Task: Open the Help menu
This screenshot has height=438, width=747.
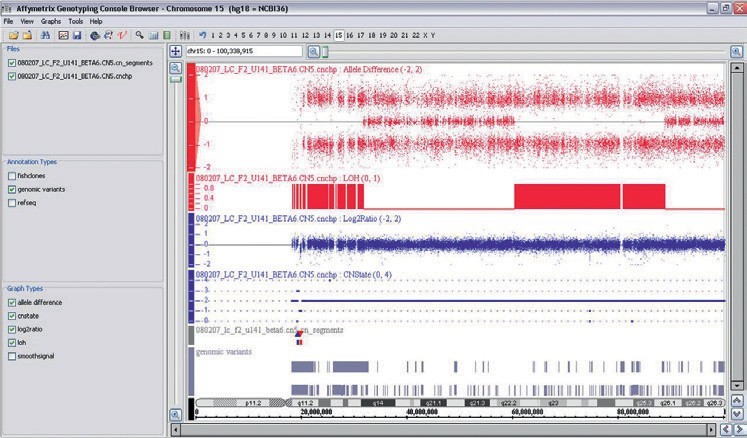Action: click(96, 21)
